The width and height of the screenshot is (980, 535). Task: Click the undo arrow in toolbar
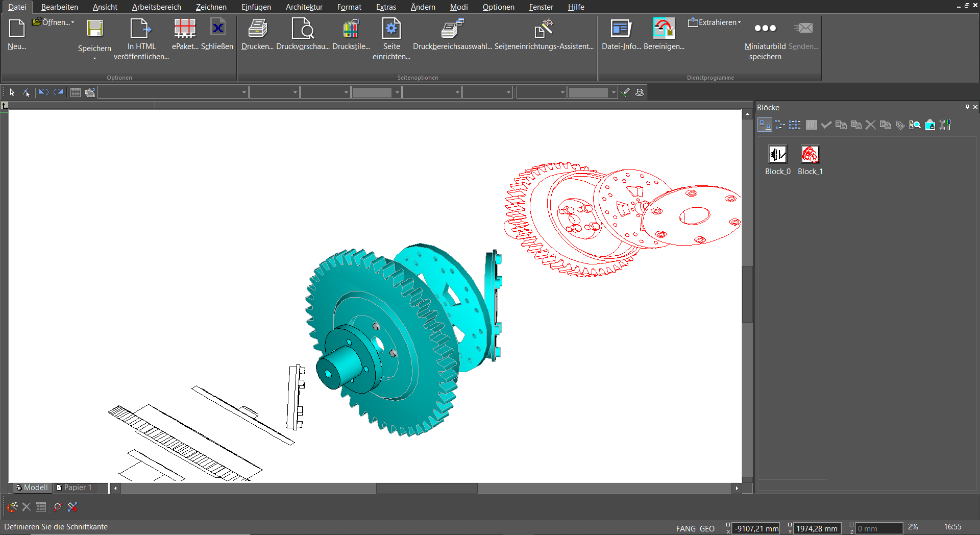click(x=43, y=92)
